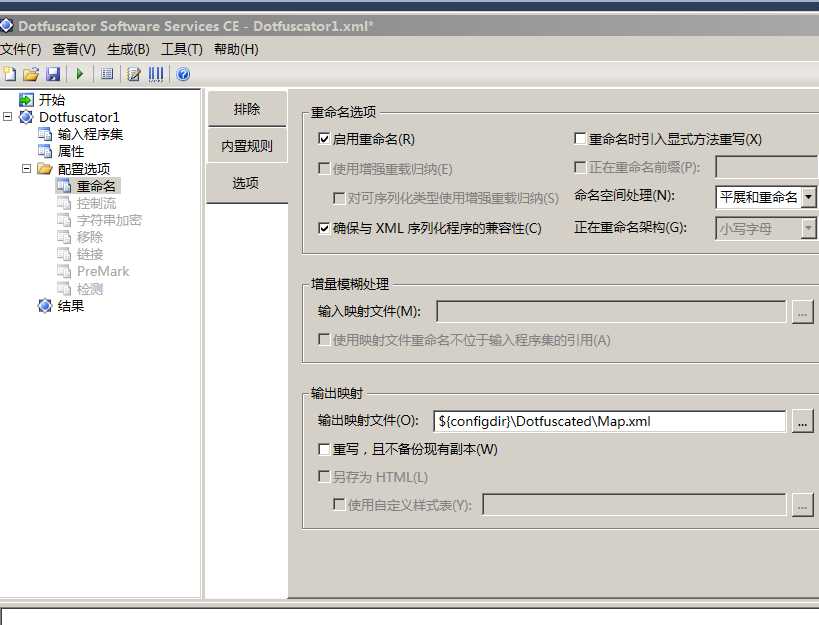Switch to the 内置规则 tab
Viewport: 819px width, 625px height.
(x=247, y=146)
